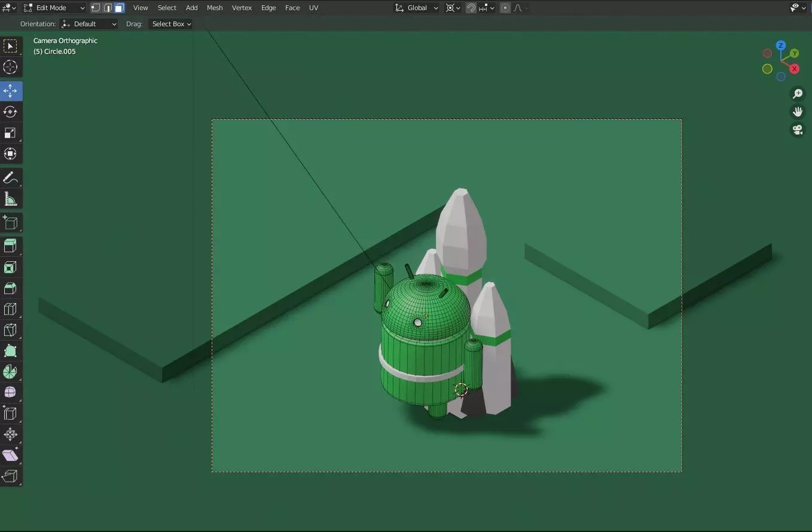Activate the Inset Faces tool
The height and width of the screenshot is (532, 812).
click(x=11, y=267)
